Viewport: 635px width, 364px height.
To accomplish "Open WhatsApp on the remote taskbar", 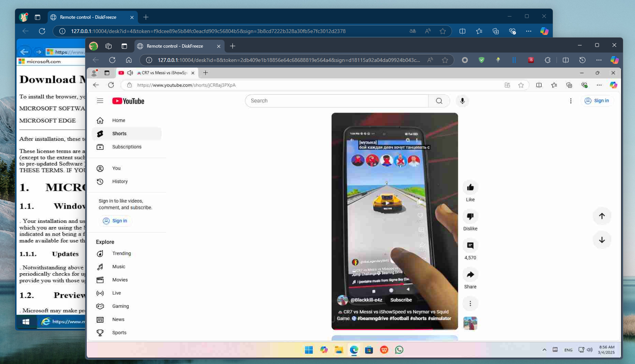I will coord(399,350).
